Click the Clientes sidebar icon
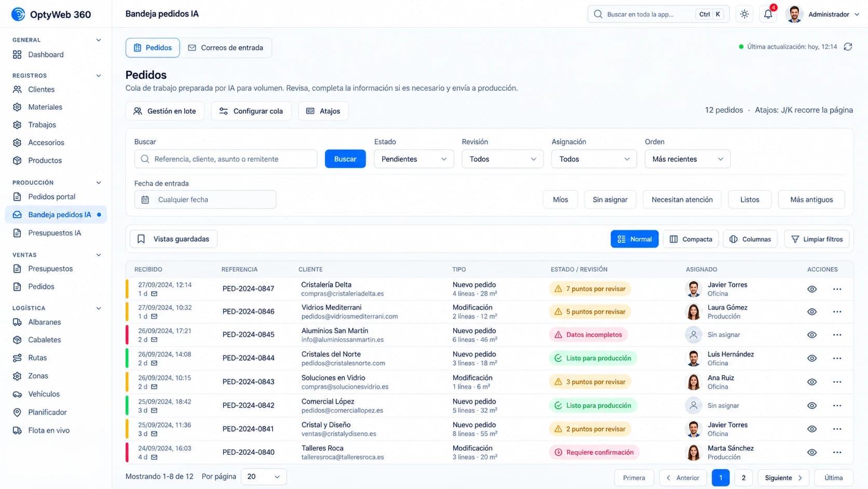 pyautogui.click(x=17, y=89)
